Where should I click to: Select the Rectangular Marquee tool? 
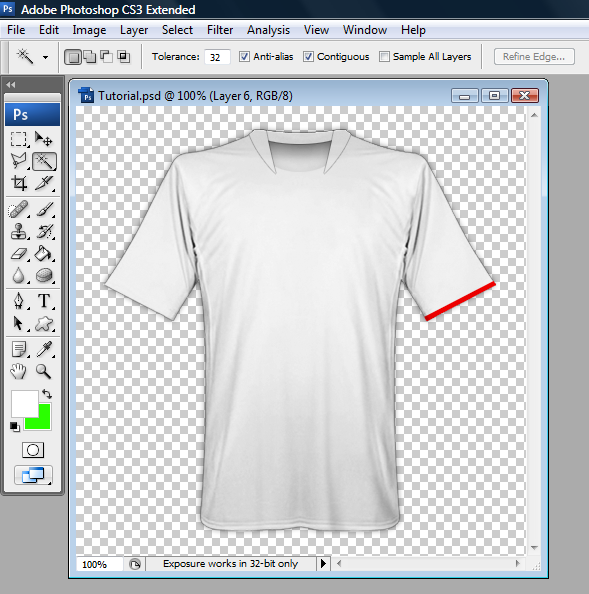click(19, 139)
